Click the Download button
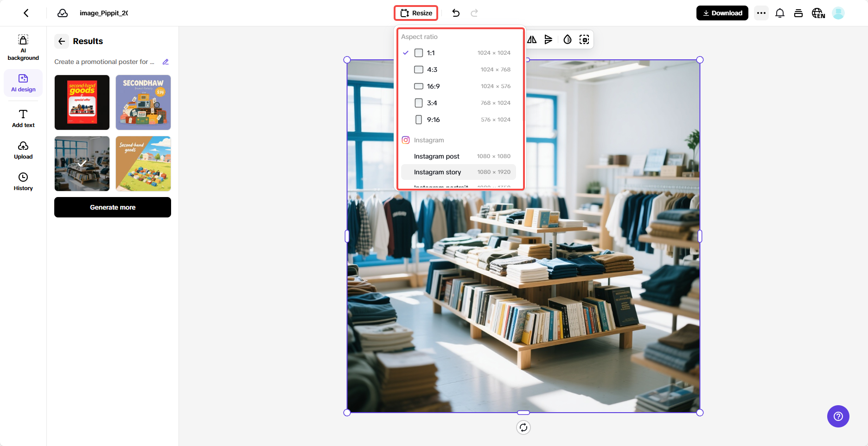 722,13
